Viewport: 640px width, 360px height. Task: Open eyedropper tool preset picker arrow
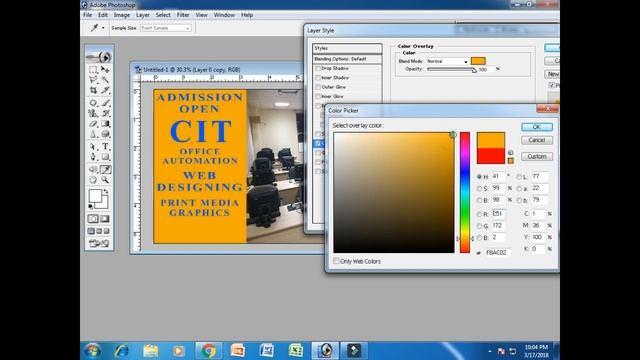103,28
